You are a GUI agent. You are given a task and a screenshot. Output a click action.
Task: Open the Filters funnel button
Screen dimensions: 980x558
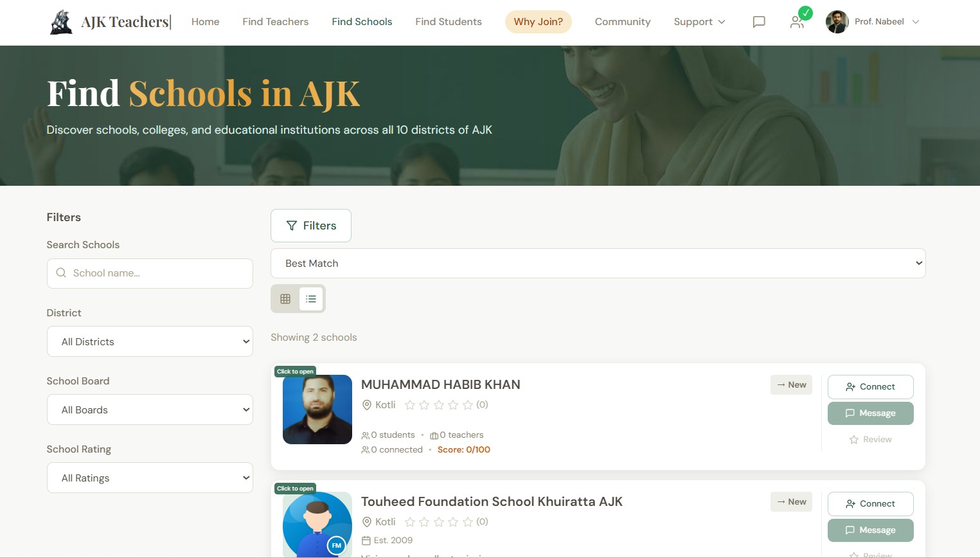coord(311,226)
